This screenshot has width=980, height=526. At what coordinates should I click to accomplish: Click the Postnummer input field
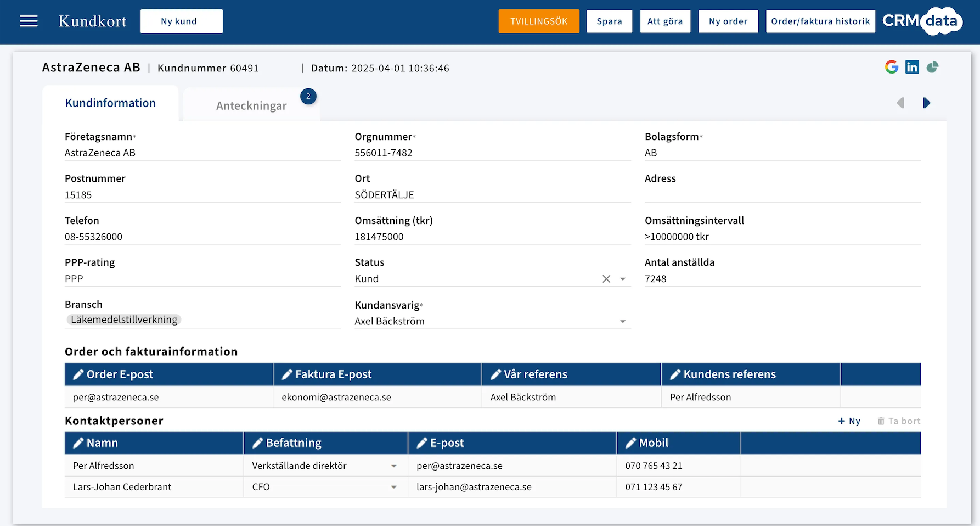tap(202, 195)
